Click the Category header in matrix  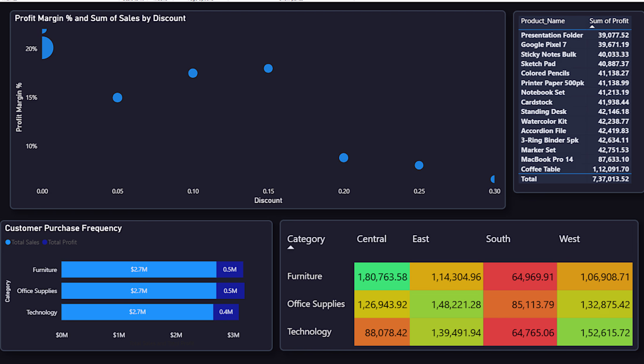pos(306,239)
